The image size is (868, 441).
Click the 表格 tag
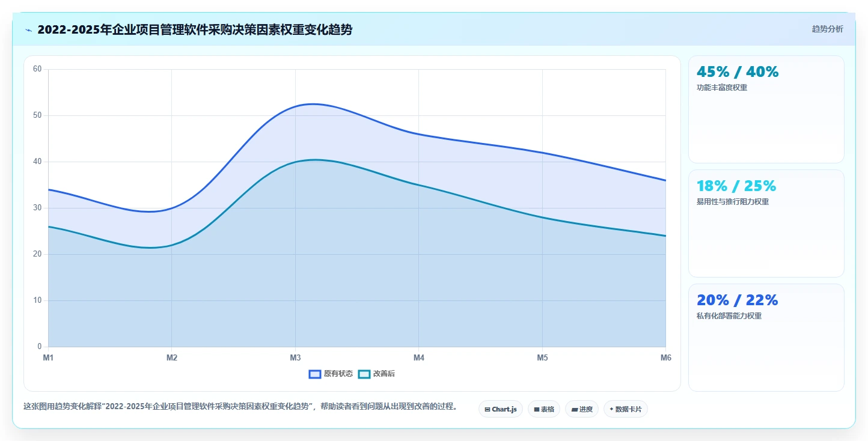tap(544, 409)
